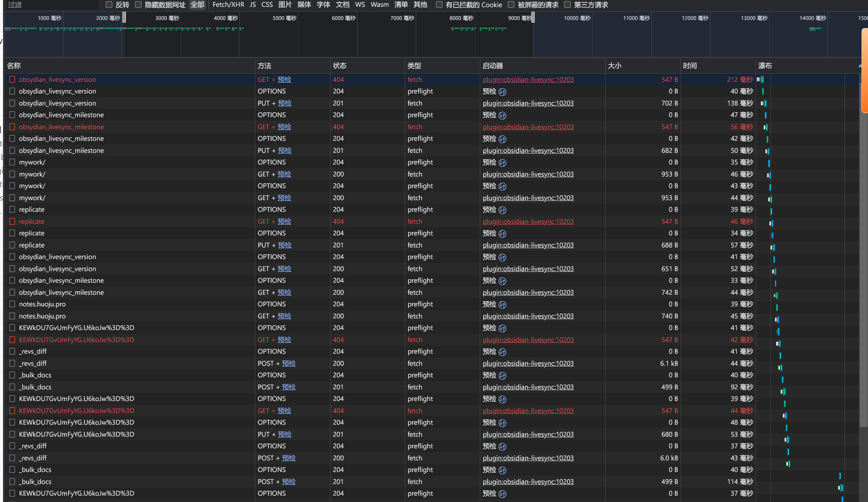Click the 其他 filter
The height and width of the screenshot is (502, 868).
click(420, 5)
